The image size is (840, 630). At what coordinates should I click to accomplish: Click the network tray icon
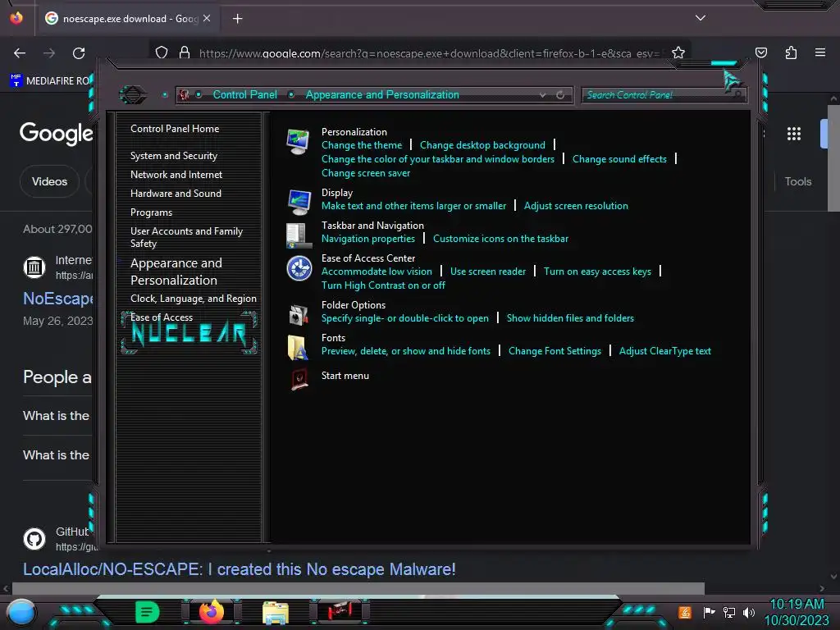click(729, 612)
